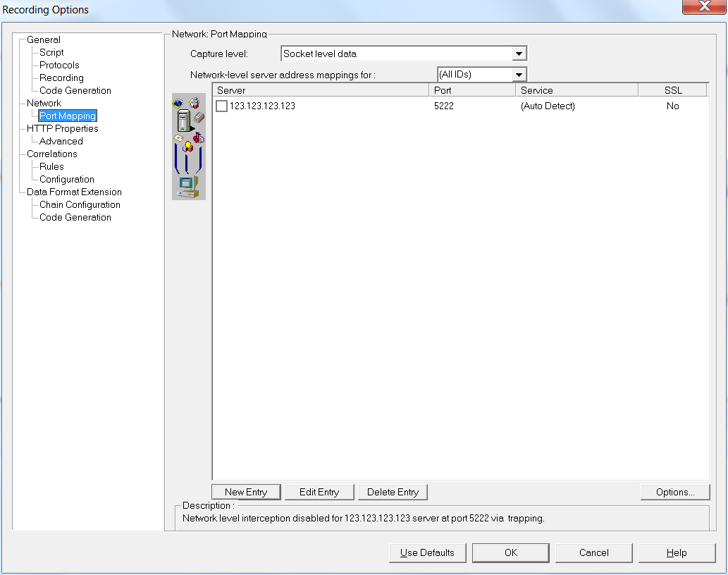Image resolution: width=728 pixels, height=575 pixels.
Task: Go to Correlations Rules in the tree
Action: coord(51,167)
